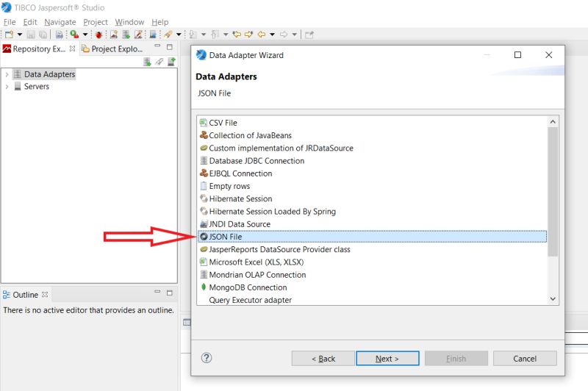Click the link paperclip icon in Repository panel

point(159,62)
